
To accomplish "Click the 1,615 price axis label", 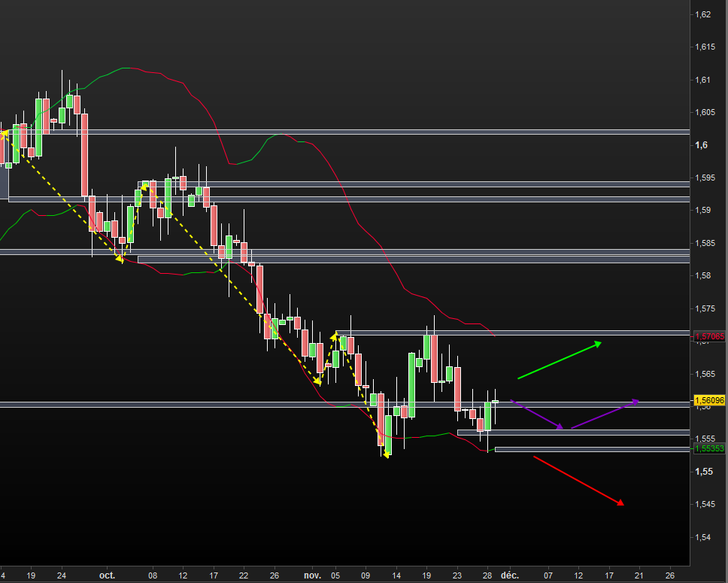I will (x=705, y=47).
